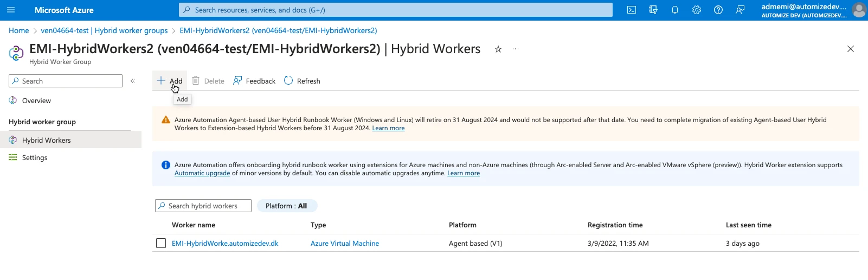Select the EMI-HybridWorke.automizedev.dk row checkbox
Viewport: 868px width, 280px height.
pos(161,243)
